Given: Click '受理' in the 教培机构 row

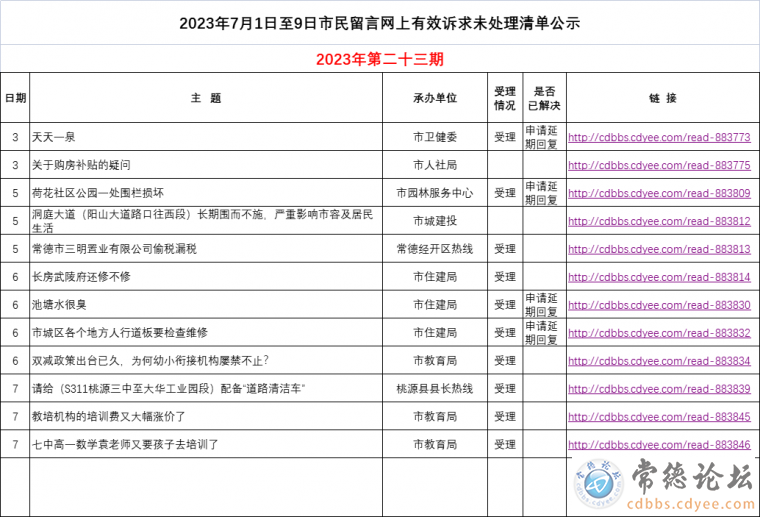Looking at the screenshot, I should 505,417.
